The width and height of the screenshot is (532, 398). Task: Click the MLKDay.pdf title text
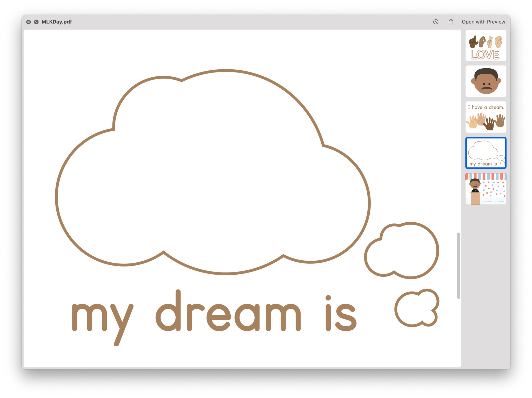coord(57,22)
